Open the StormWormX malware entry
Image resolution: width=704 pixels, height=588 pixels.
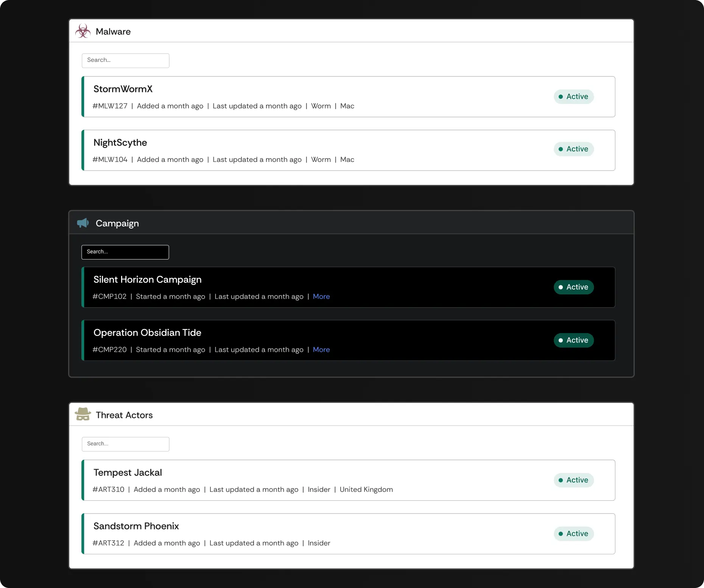coord(123,89)
